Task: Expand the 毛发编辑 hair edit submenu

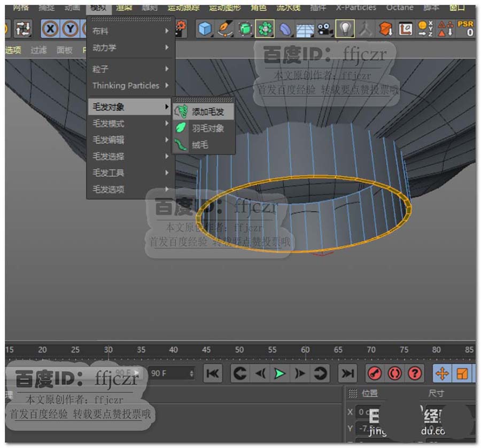Action: click(131, 140)
